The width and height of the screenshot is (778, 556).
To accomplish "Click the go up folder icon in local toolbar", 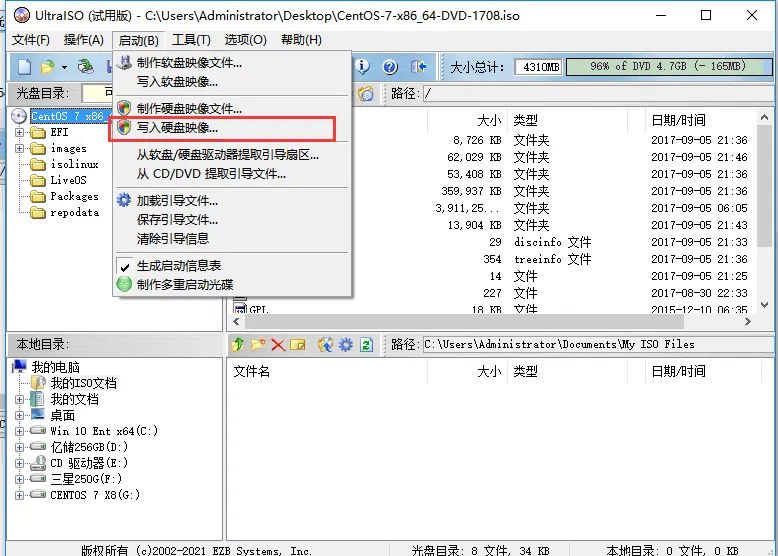I will click(x=238, y=344).
